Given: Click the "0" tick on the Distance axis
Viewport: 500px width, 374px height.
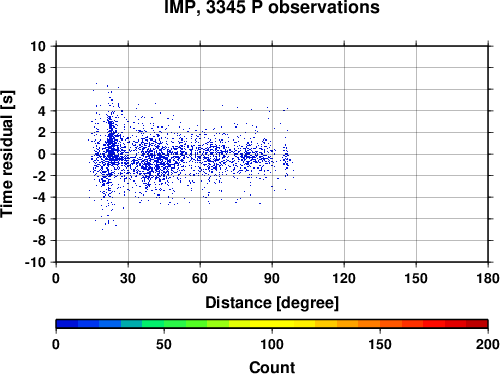Looking at the screenshot, I should point(56,278).
